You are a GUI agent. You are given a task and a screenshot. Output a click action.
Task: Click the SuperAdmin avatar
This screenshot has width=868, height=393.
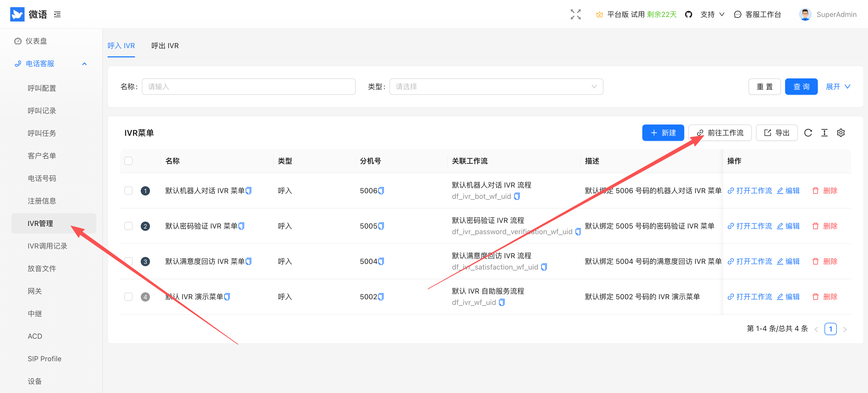click(x=805, y=15)
